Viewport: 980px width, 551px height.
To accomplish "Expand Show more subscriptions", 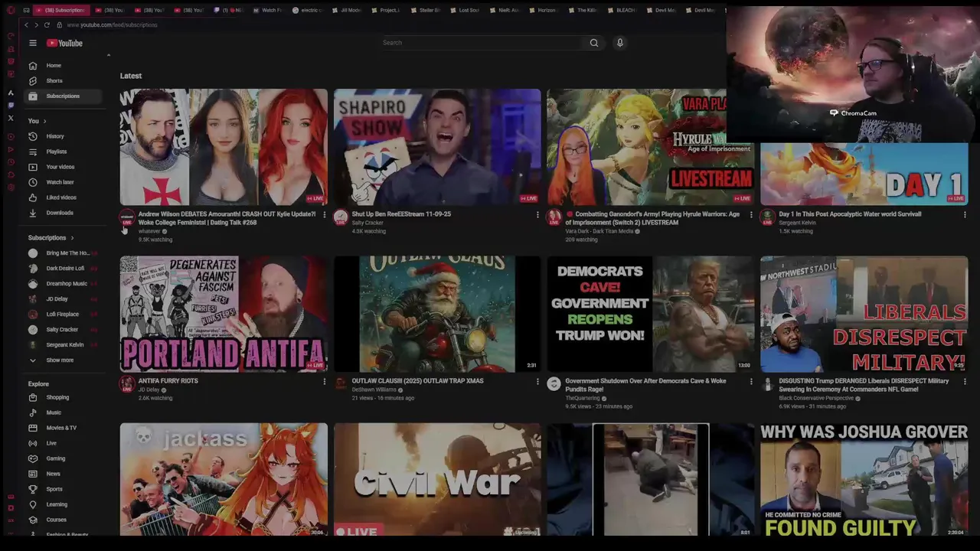I will [x=64, y=360].
